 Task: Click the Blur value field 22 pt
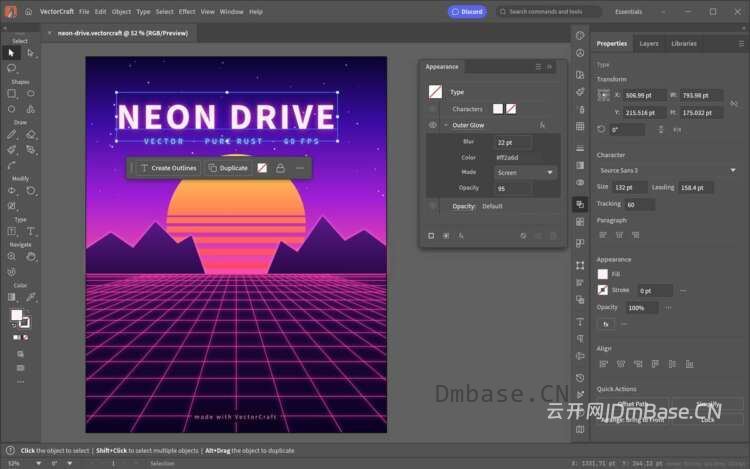coord(513,142)
